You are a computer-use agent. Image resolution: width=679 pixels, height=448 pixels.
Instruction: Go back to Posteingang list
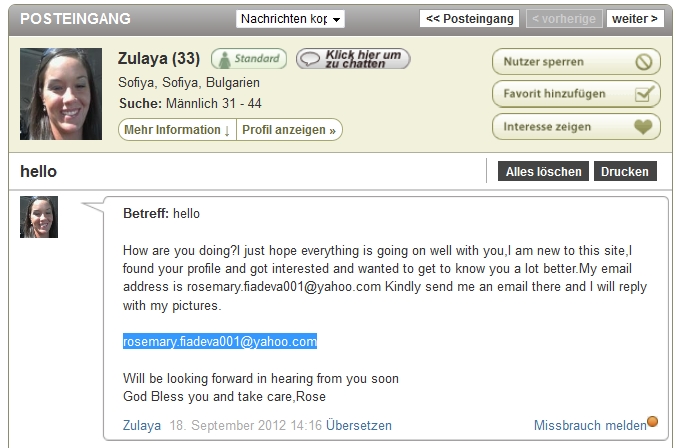click(469, 19)
